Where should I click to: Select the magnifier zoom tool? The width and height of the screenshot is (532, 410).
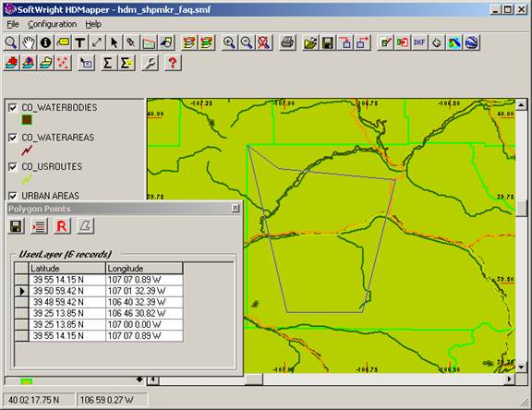[11, 42]
